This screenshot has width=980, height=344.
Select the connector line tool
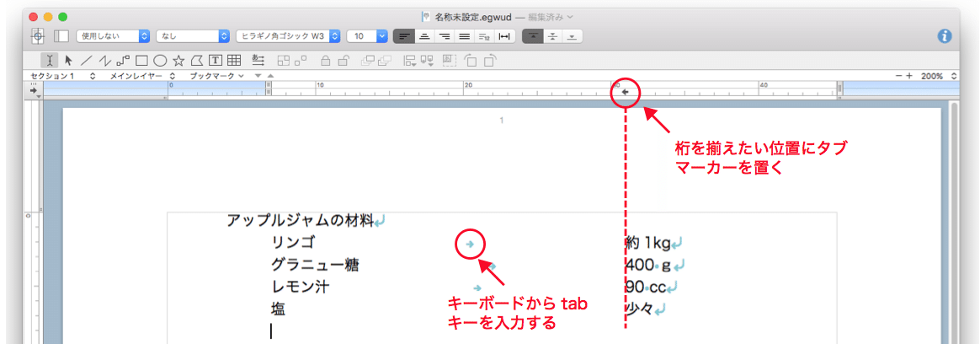coord(123,60)
